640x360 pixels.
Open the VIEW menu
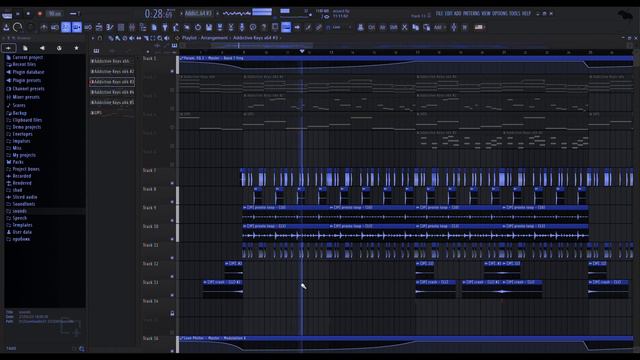(486, 13)
